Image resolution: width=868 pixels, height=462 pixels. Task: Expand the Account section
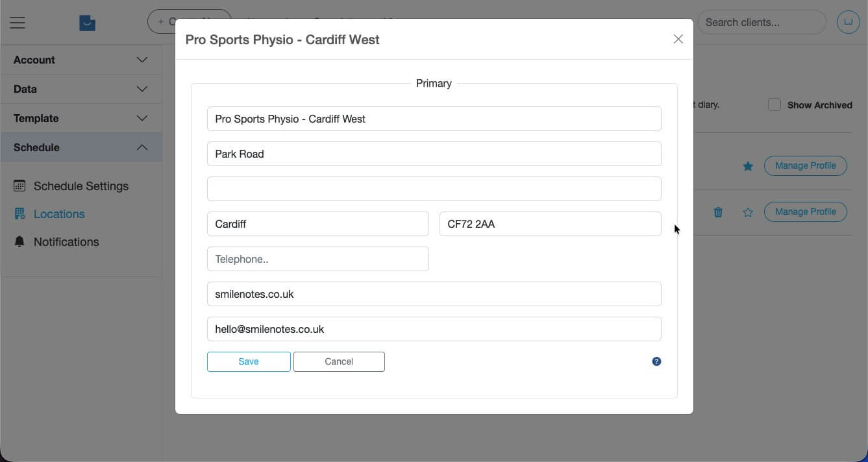(81, 59)
